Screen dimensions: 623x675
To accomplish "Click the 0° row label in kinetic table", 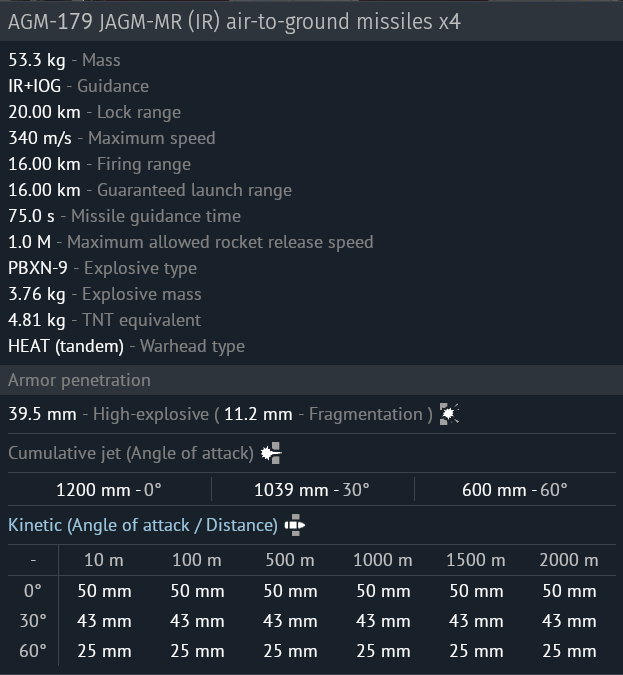I will click(33, 591).
